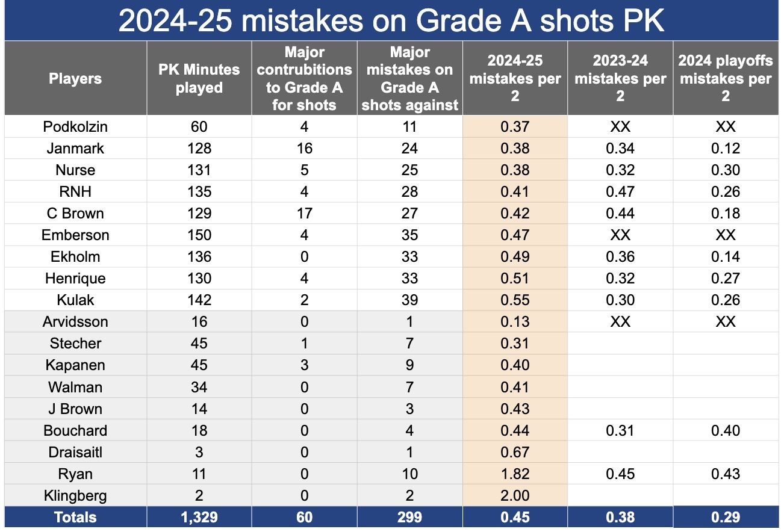Click Klingberg's highlighted 2.00 mistakes cell
Screen dimensions: 784x532
coord(515,496)
